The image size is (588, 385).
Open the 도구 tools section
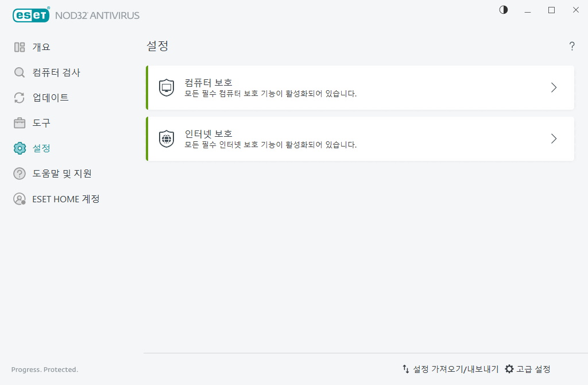pos(41,122)
